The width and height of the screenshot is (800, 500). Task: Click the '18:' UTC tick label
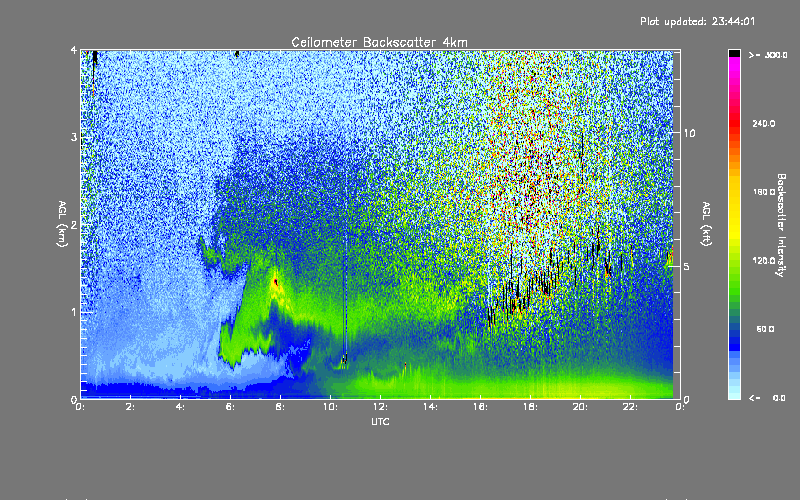(x=531, y=407)
